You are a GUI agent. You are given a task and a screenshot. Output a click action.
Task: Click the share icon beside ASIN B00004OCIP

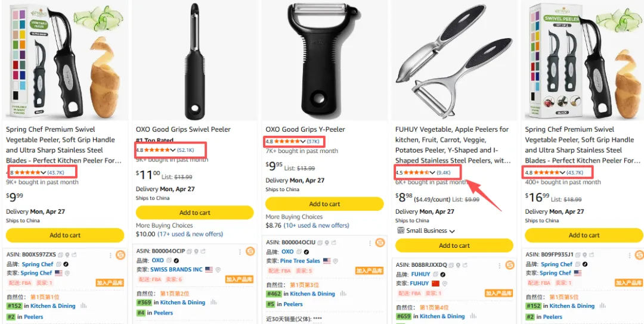point(203,251)
